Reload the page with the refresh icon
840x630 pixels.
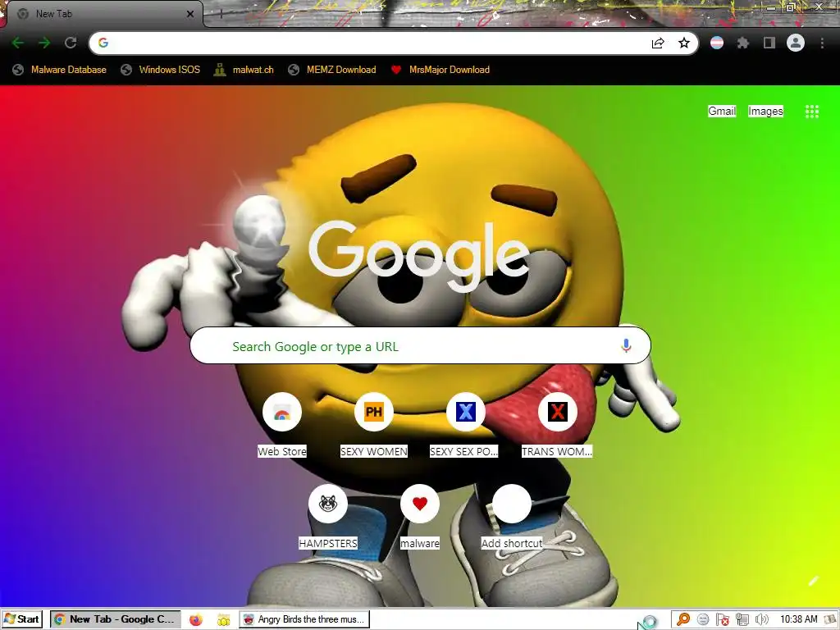(x=71, y=43)
